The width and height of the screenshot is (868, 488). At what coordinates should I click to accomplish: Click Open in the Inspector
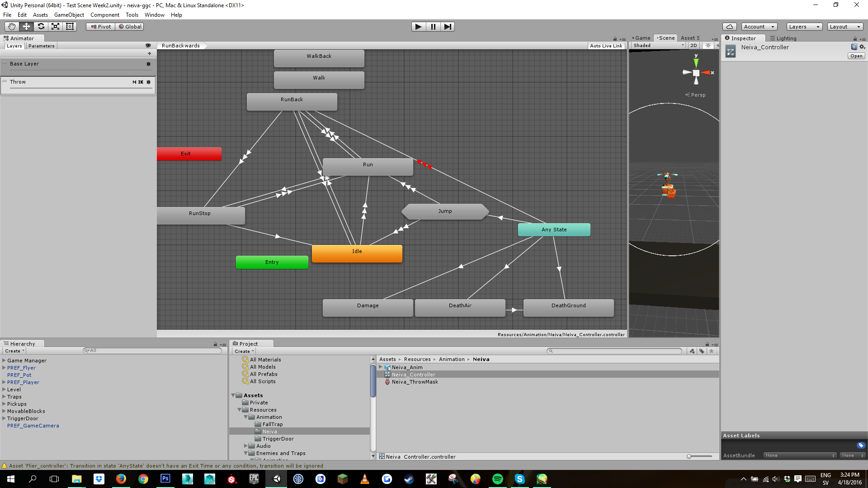click(x=856, y=56)
